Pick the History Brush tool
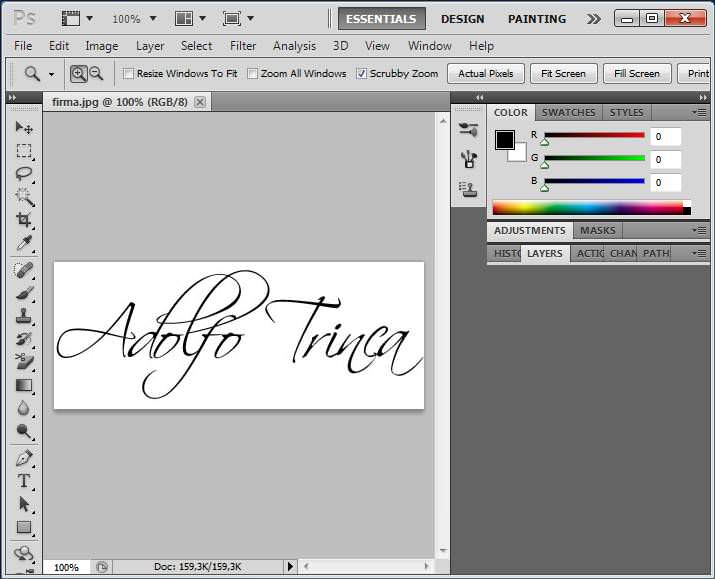 (x=24, y=339)
